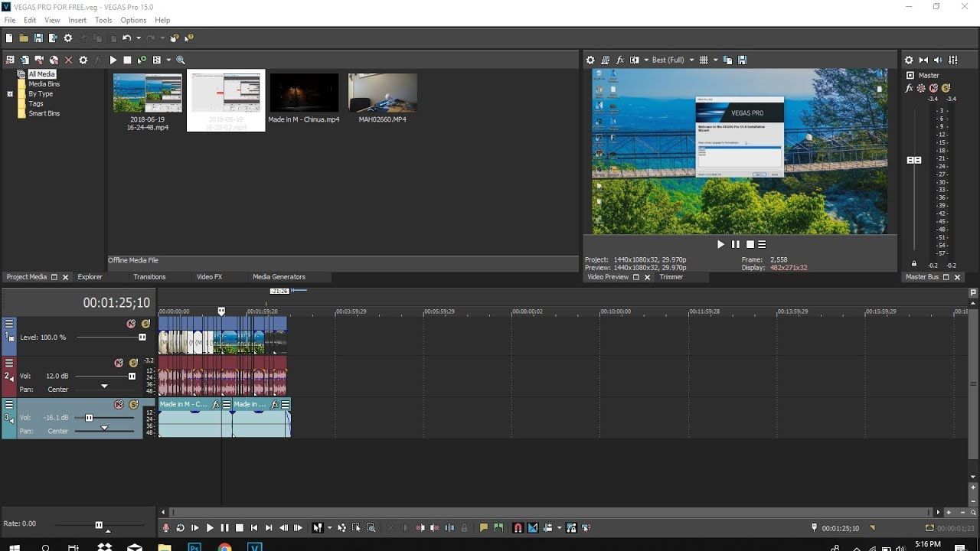Toggle Dim Output on Master Bus
This screenshot has width=980, height=551.
[x=939, y=60]
